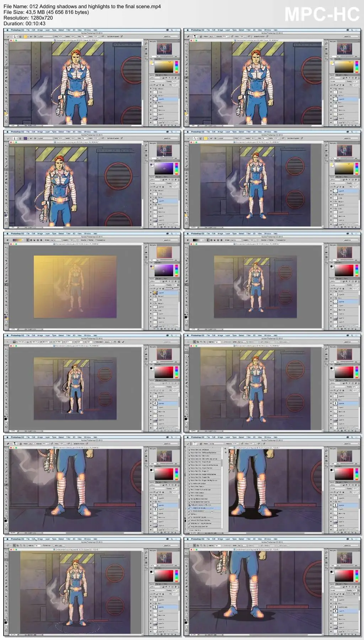This screenshot has width=364, height=640.
Task: Open workspace switcher dropdown in top-left frame
Action: [171, 37]
